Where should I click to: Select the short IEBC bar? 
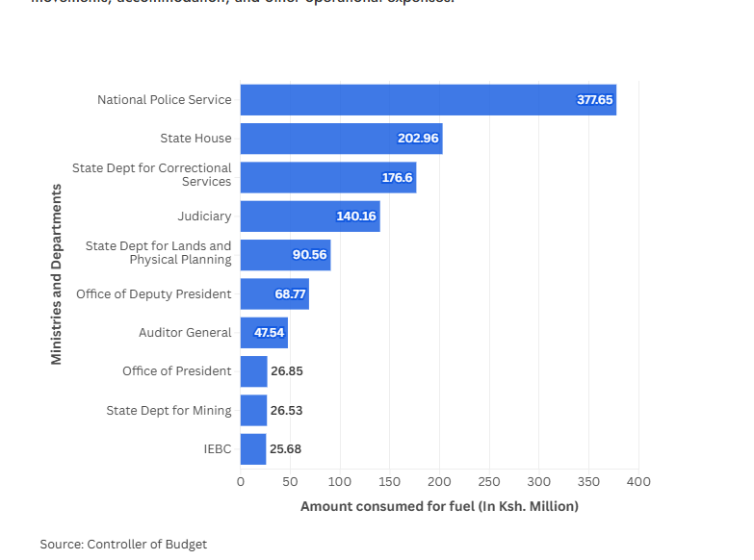[x=253, y=449]
